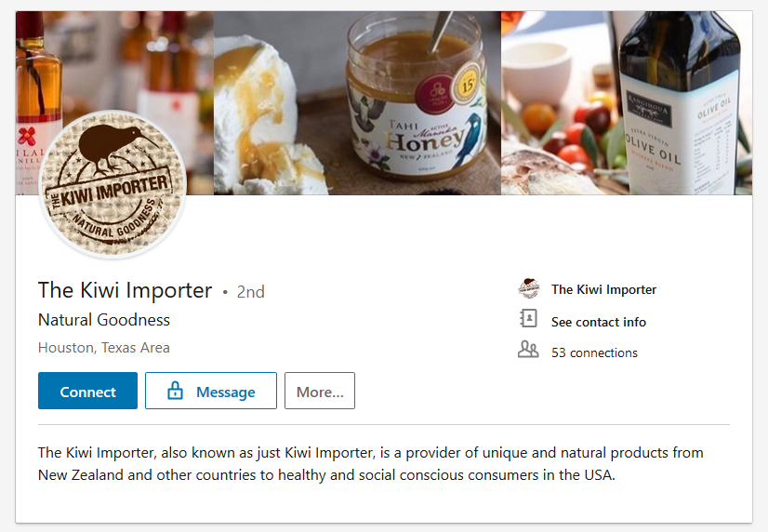Click the small company logo icon on right

point(528,289)
